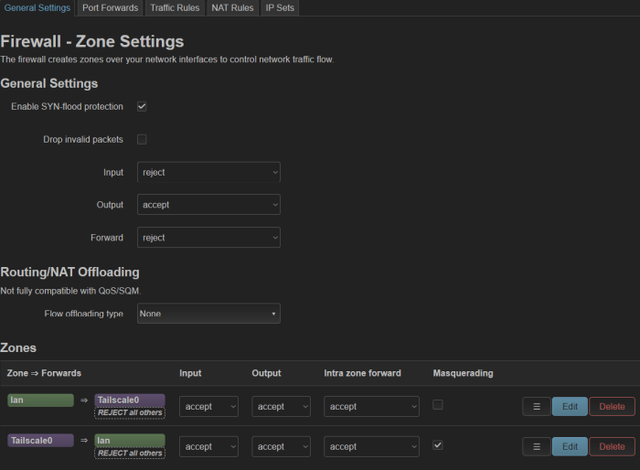Click the 'Zones' section heading

tap(18, 348)
